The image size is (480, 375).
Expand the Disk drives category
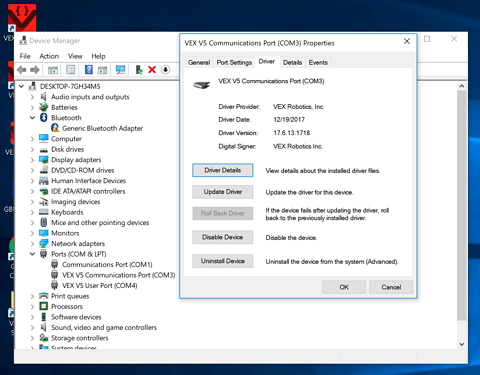pos(32,149)
